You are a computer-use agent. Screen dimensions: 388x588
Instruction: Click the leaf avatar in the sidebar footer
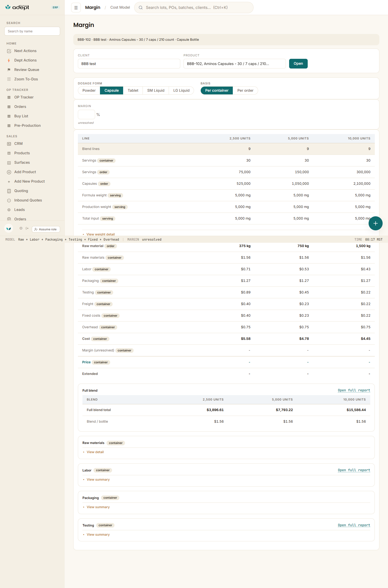click(9, 228)
